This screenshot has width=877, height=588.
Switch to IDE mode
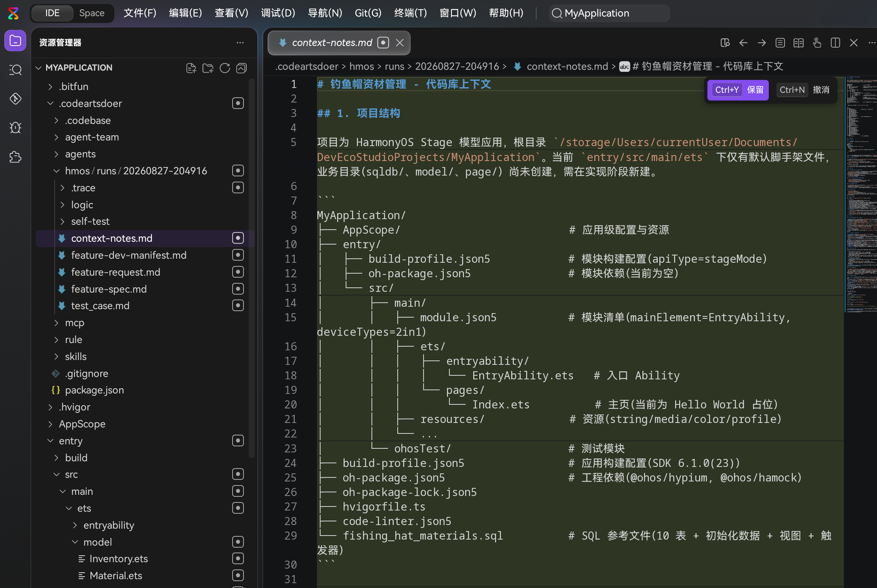[x=52, y=13]
